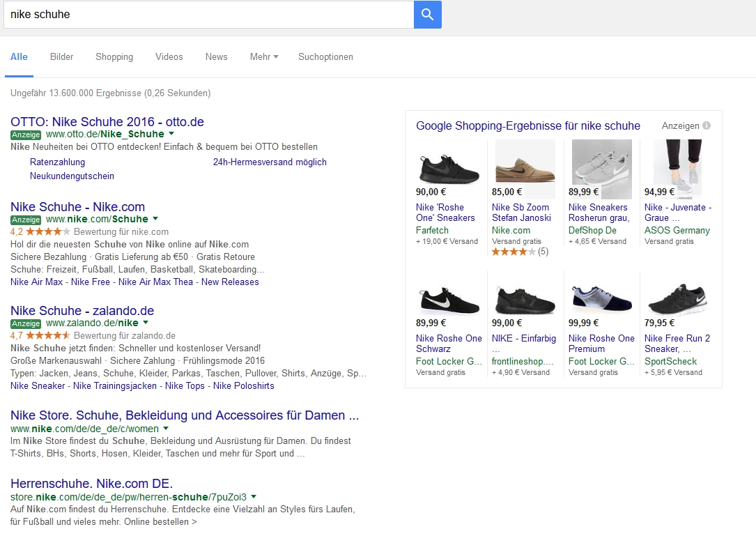The height and width of the screenshot is (536, 756).
Task: Click the Nike Air Max sitelink
Action: [37, 282]
